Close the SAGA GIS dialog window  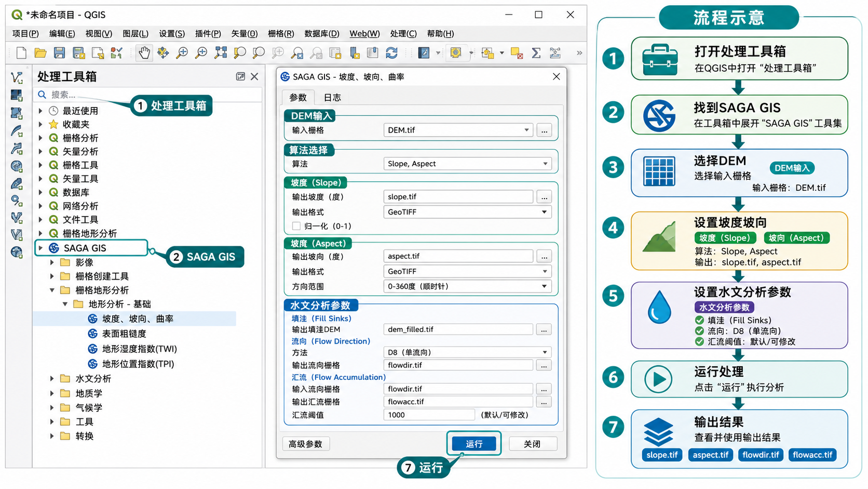click(557, 76)
